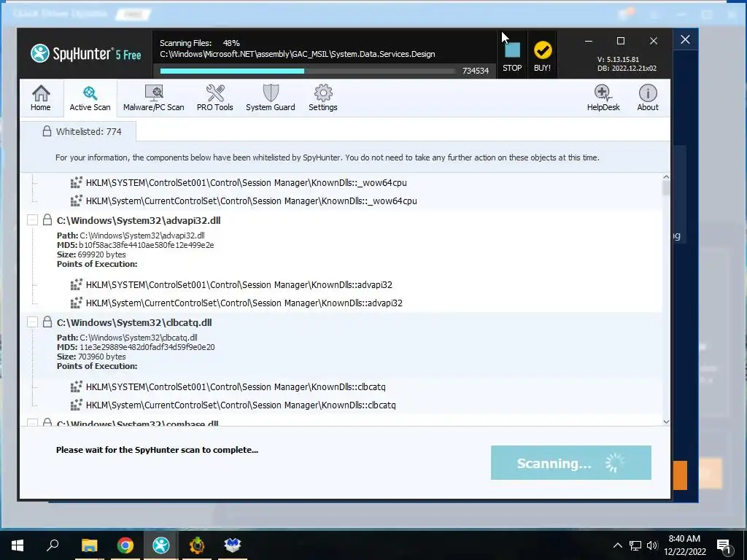Select CurrentControlSet KnownDlls::advapi32 registry row
Viewport: 747px width, 560px height.
tap(244, 303)
